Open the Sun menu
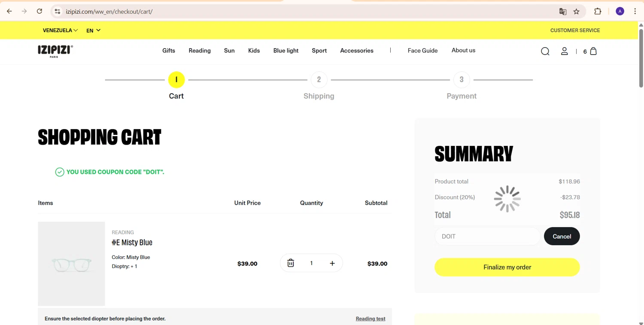 pos(229,51)
